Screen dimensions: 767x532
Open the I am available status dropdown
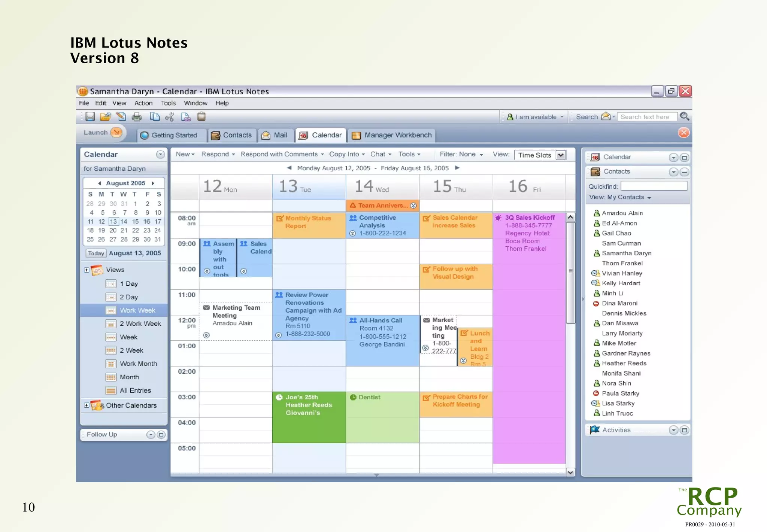coord(535,117)
